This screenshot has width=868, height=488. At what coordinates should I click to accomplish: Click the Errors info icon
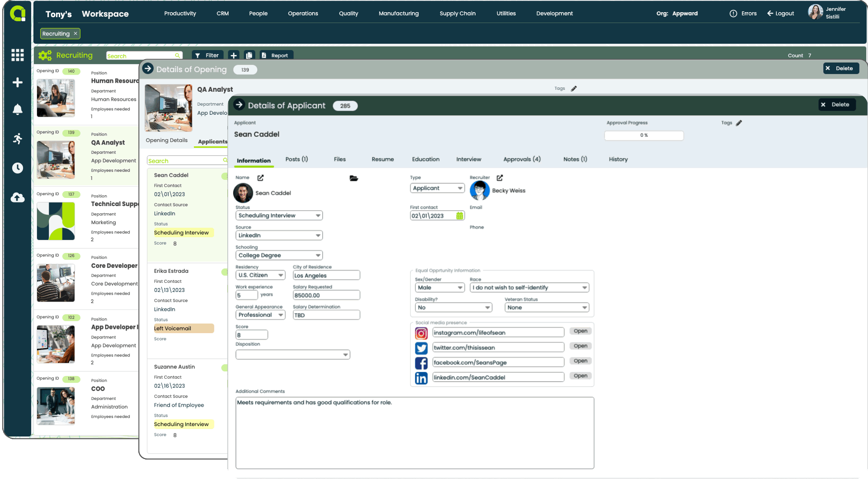tap(733, 14)
